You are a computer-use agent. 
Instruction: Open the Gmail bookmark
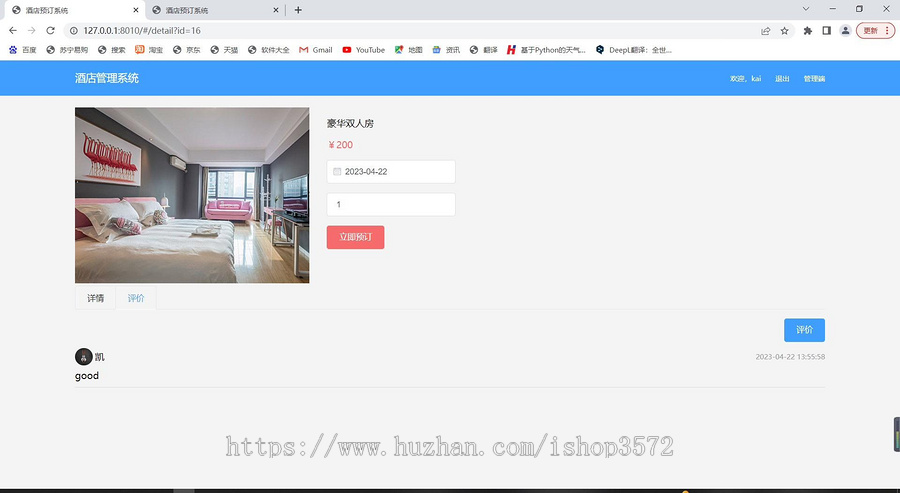[x=316, y=50]
